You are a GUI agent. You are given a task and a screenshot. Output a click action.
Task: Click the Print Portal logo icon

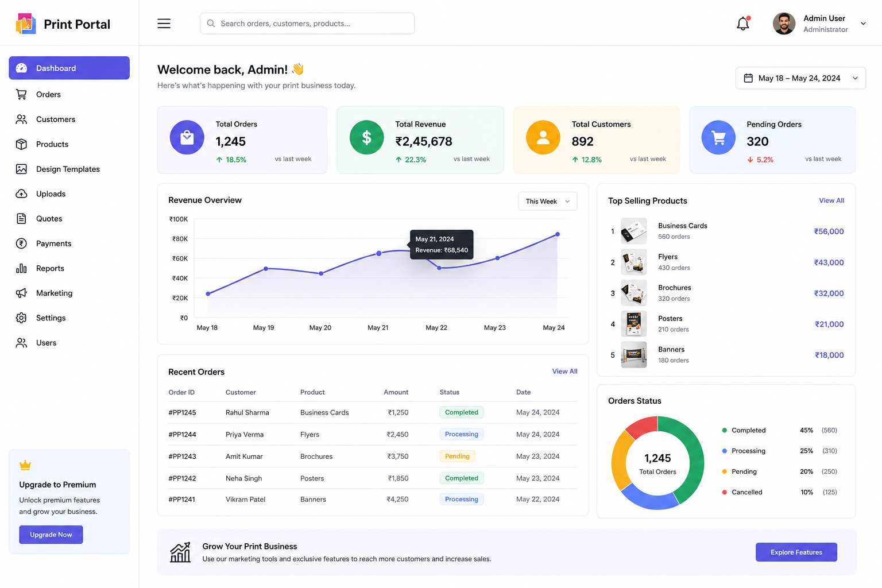pyautogui.click(x=26, y=24)
